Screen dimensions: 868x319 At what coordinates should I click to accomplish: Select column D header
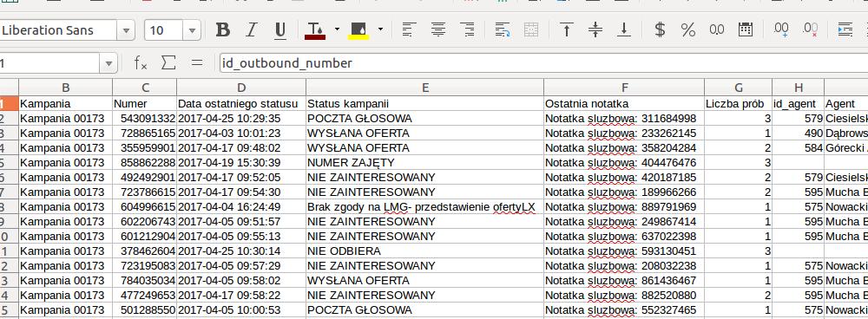[241, 88]
